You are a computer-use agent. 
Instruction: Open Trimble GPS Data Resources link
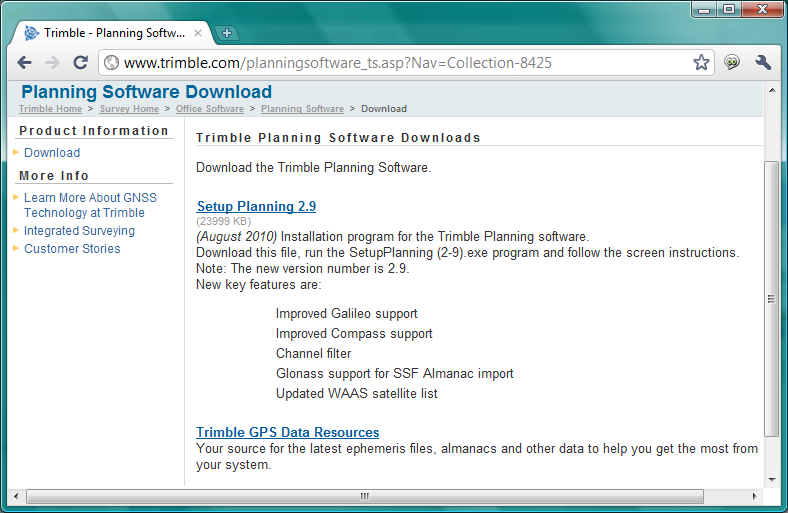point(287,432)
